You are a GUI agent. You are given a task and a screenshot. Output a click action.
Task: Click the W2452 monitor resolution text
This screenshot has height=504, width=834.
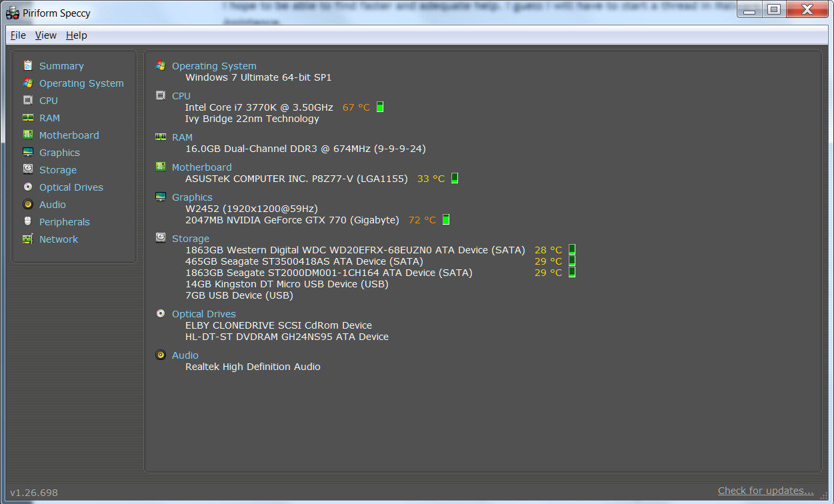(251, 209)
